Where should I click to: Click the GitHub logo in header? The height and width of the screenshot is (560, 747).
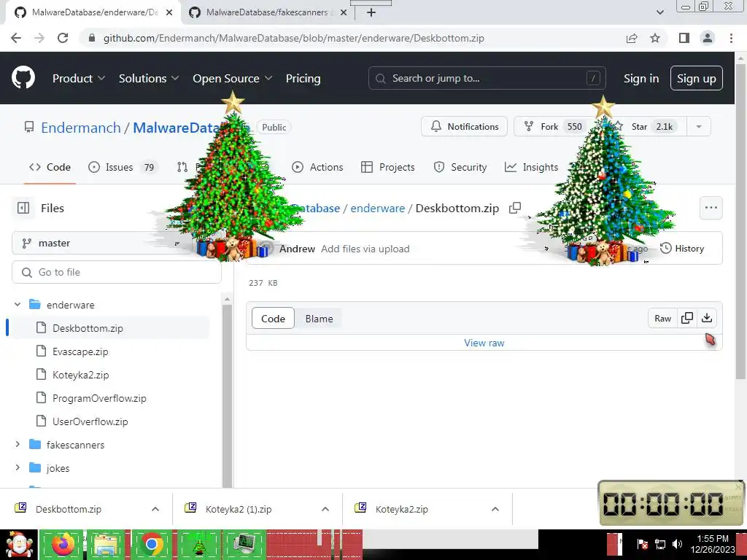[23, 78]
